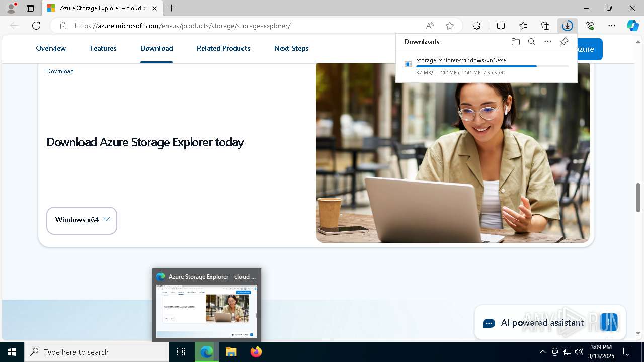Open the Favorites list icon

pos(523,26)
